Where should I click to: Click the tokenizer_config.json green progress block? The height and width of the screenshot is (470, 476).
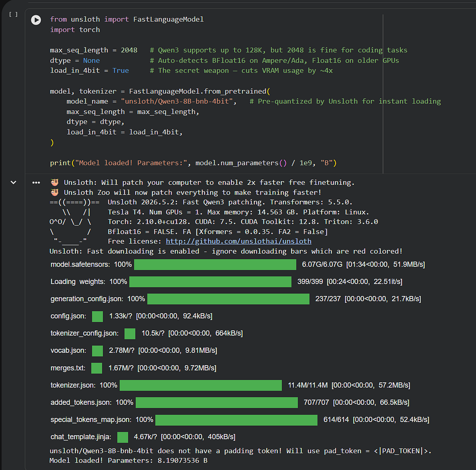tap(130, 333)
